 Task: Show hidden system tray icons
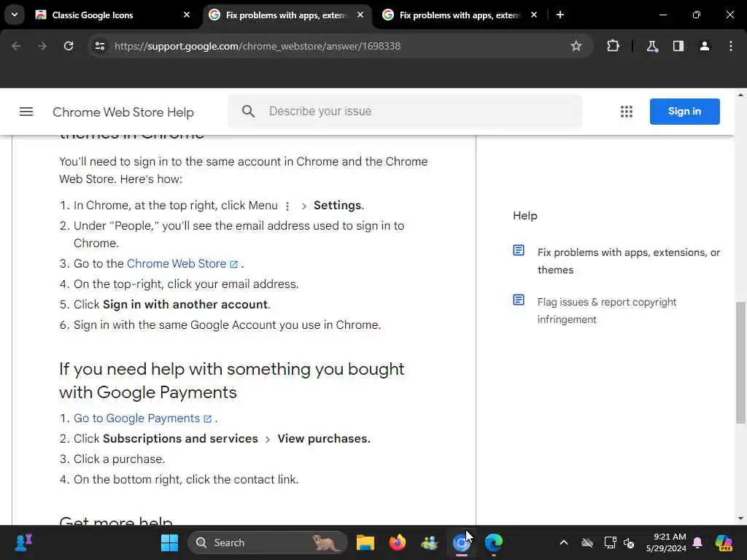pos(564,542)
